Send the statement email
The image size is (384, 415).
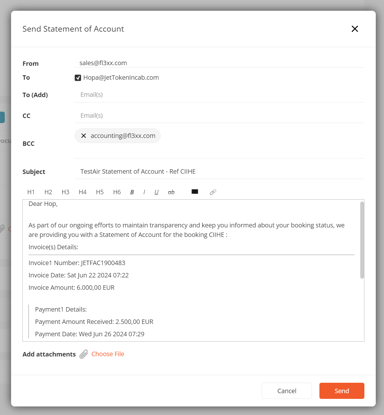point(342,391)
